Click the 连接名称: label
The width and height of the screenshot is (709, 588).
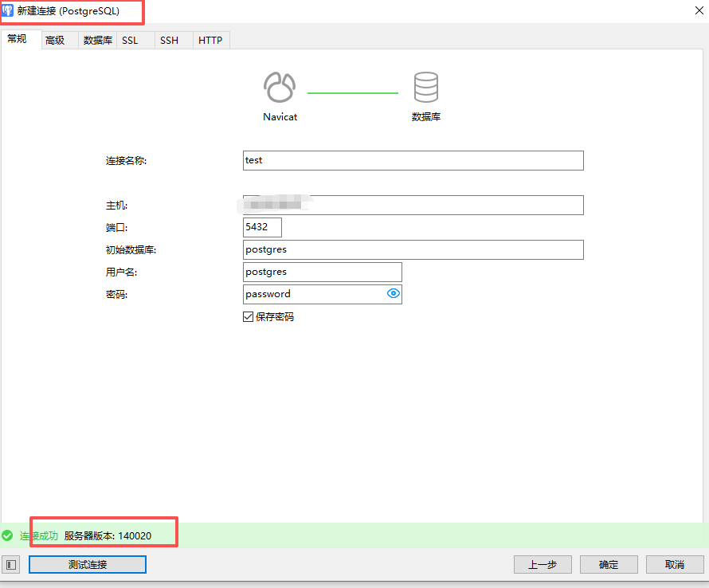tap(126, 161)
